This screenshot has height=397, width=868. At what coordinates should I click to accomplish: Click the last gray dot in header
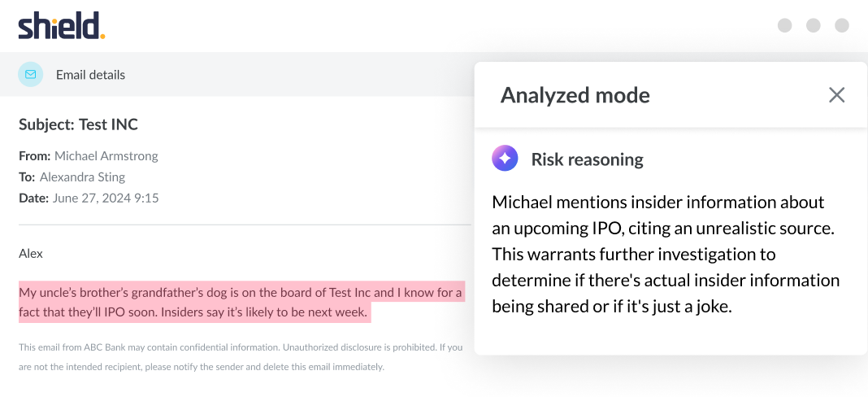[842, 25]
